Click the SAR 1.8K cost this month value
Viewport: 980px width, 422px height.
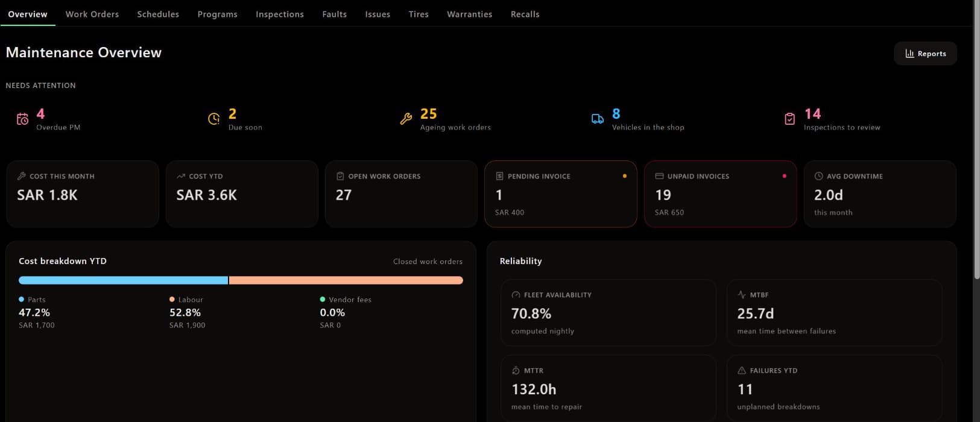(47, 195)
